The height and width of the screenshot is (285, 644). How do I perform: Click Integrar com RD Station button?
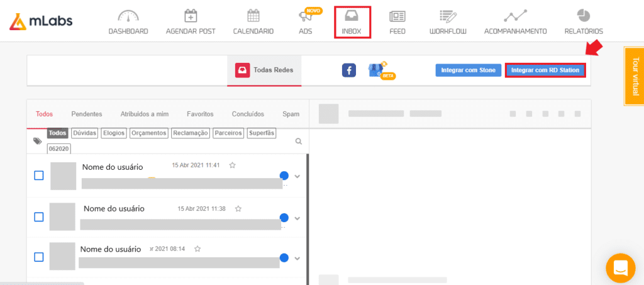pos(545,70)
